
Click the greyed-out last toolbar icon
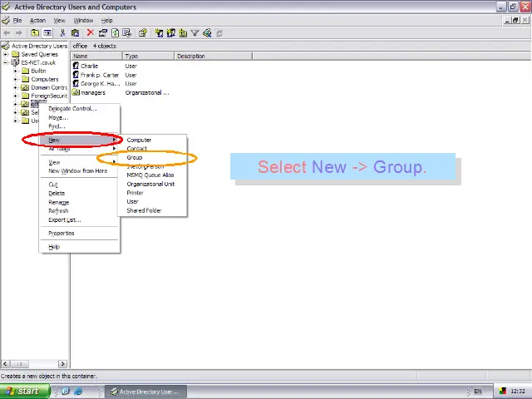point(219,33)
